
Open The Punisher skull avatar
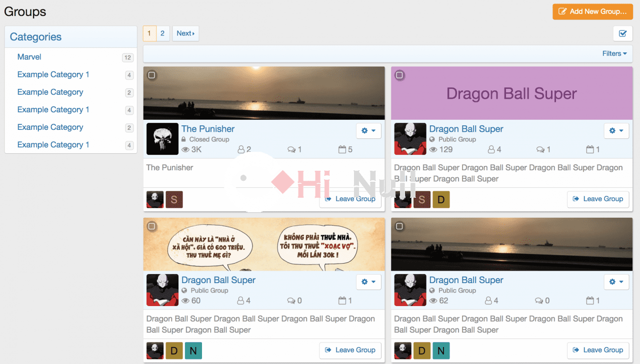(x=162, y=139)
